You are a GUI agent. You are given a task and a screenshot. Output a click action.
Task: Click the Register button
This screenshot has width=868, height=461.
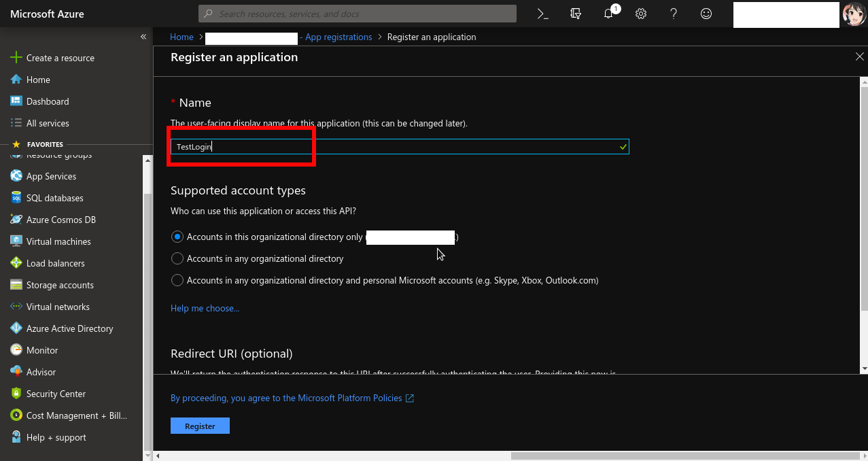200,425
